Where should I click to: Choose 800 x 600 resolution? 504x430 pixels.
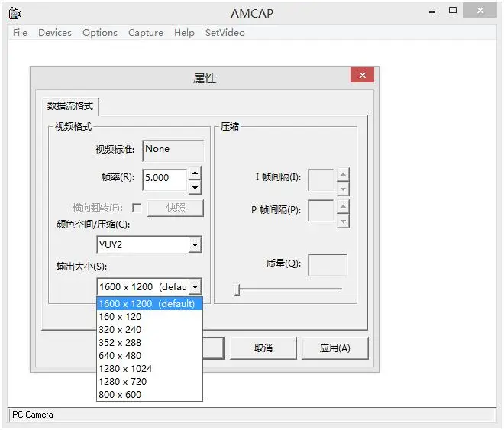click(x=150, y=394)
